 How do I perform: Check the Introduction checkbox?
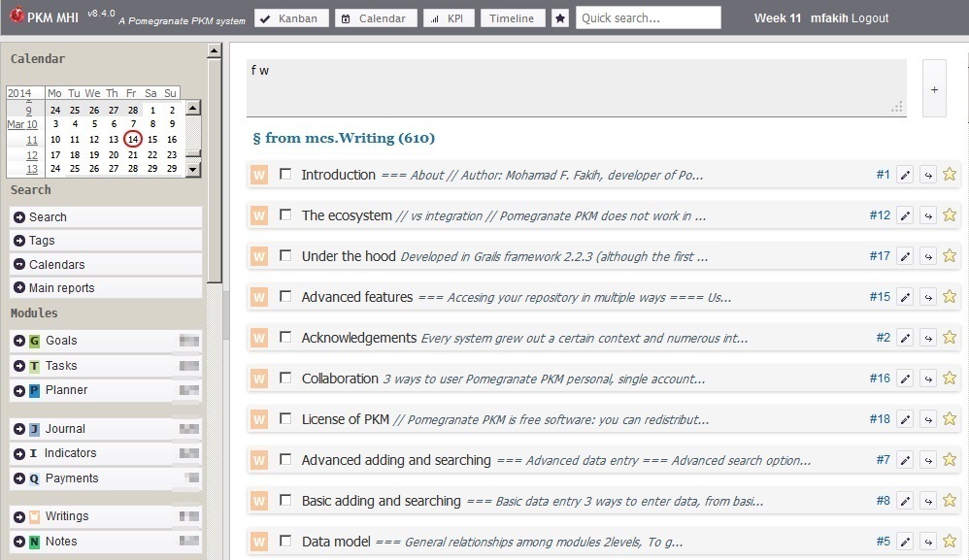[285, 175]
